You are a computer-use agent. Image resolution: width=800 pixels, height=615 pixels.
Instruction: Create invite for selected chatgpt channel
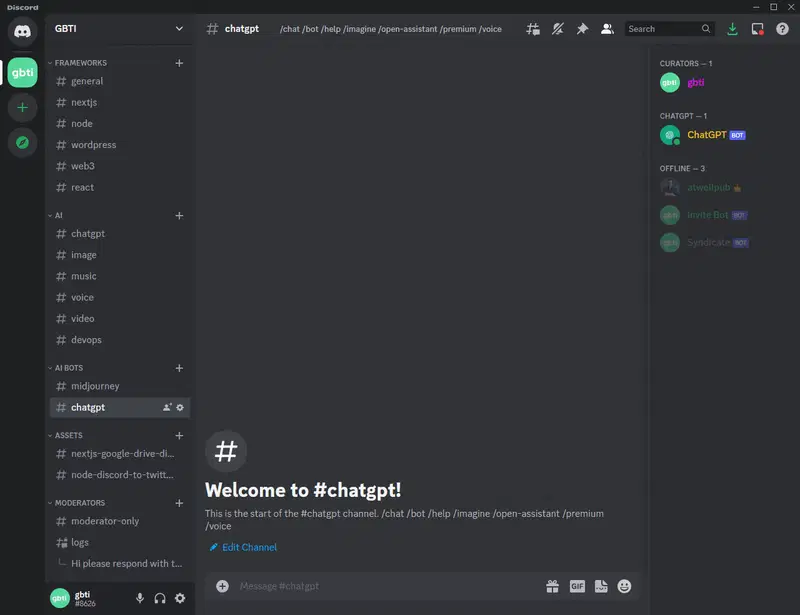click(167, 408)
